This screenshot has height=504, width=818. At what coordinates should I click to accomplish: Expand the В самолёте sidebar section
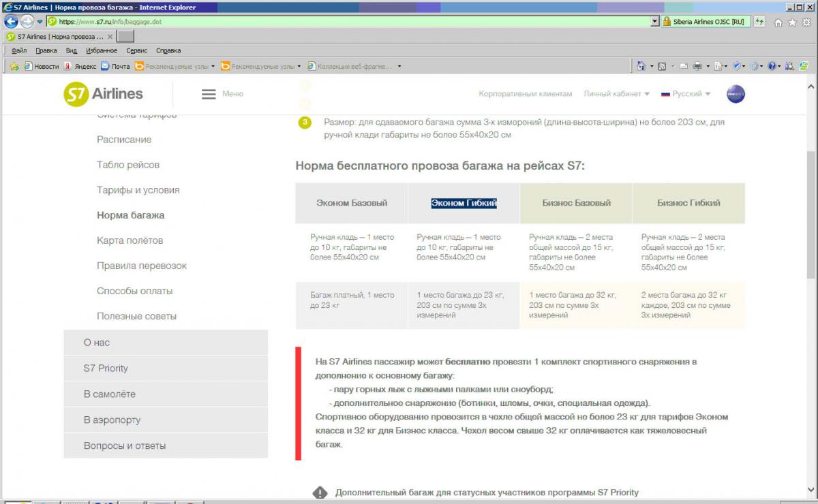(x=166, y=394)
